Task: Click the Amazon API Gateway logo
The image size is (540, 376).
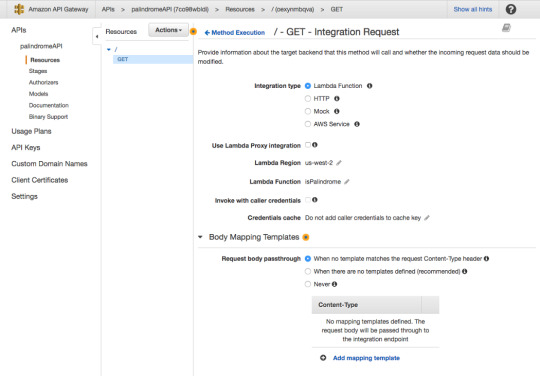Action: click(19, 9)
